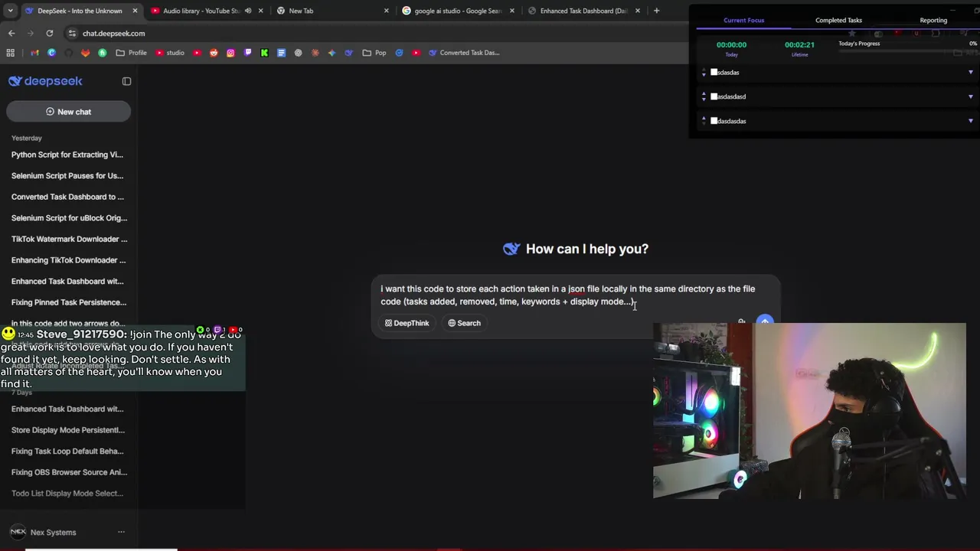Open chat 'Fixing Pinned Task Persistence...'
The width and height of the screenshot is (980, 551).
click(69, 302)
